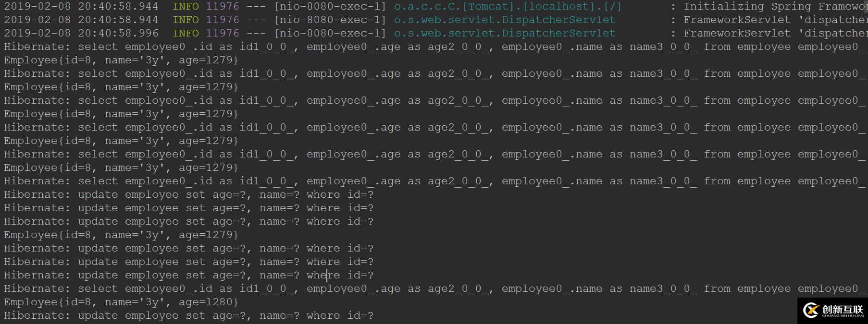The image size is (868, 324).
Task: Click process id 11976 on the Tomcat line
Action: click(x=223, y=6)
